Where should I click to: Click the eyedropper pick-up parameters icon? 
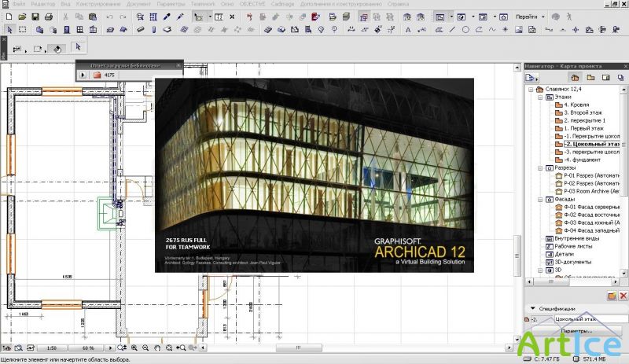(167, 17)
